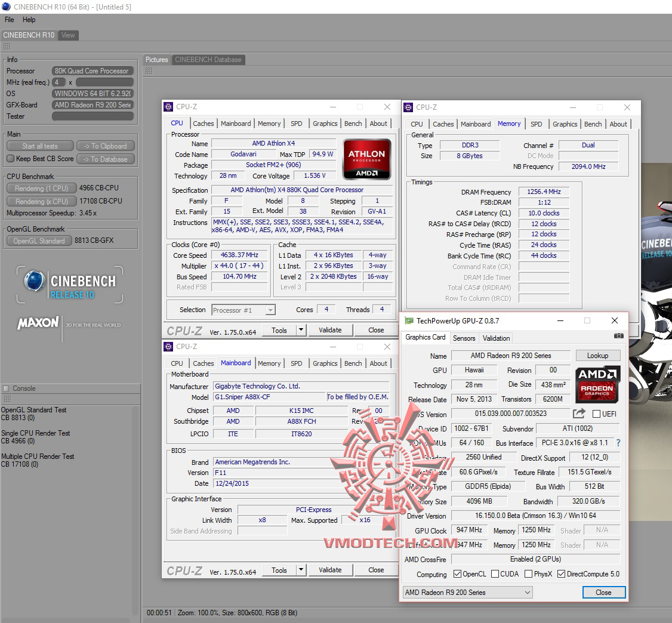Toggle the Keep Best CB Score checkbox

[11, 159]
